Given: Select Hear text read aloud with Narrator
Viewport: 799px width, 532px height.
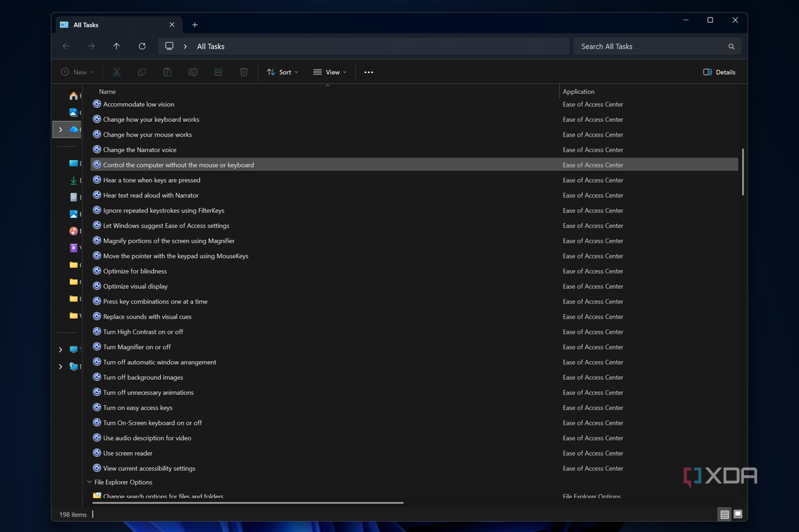Looking at the screenshot, I should click(x=151, y=195).
